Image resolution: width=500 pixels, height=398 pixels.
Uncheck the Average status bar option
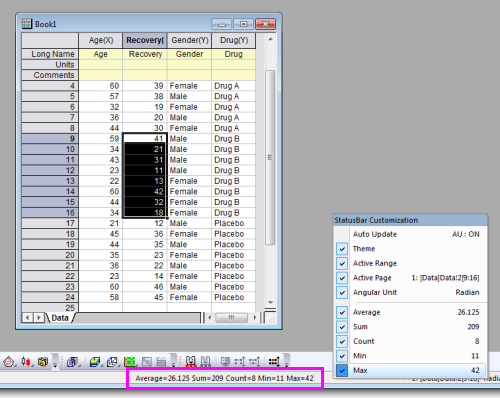(342, 312)
